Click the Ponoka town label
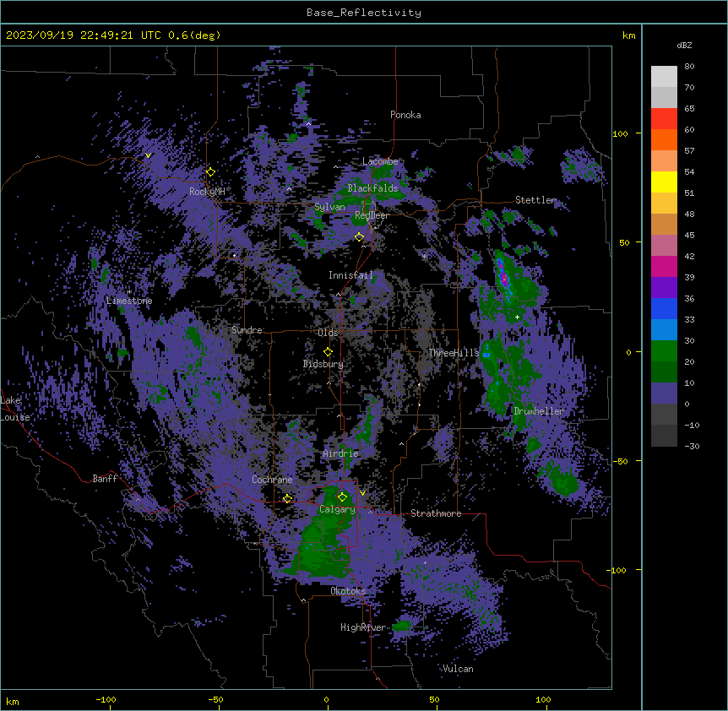728x711 pixels. point(405,115)
